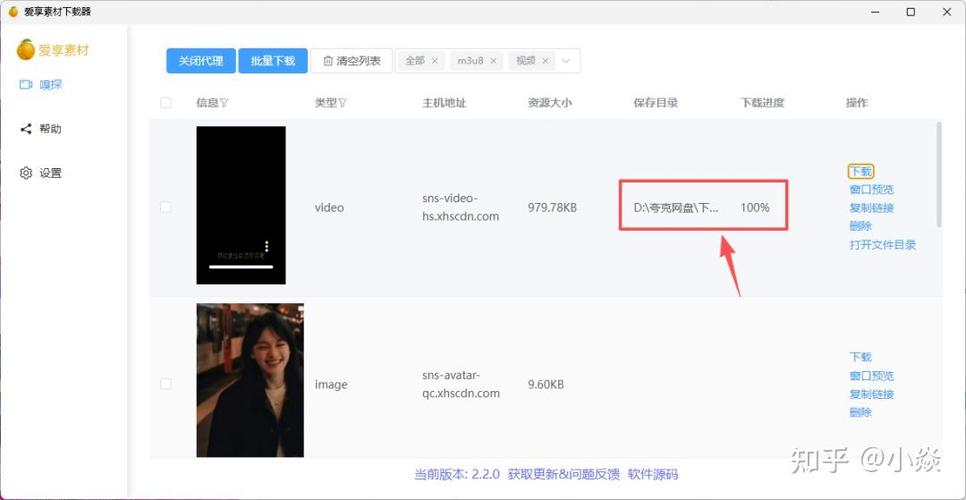Click the black video thumbnail
The width and height of the screenshot is (966, 500).
coord(241,205)
